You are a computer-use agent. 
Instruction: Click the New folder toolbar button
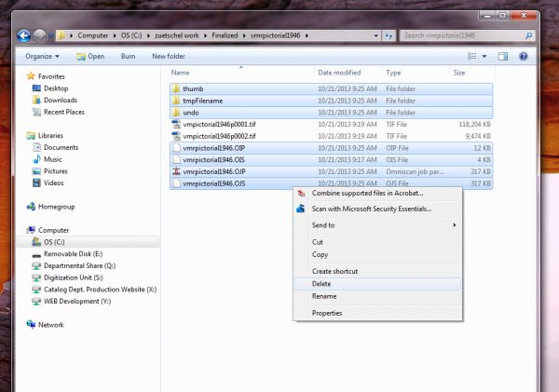[x=169, y=56]
